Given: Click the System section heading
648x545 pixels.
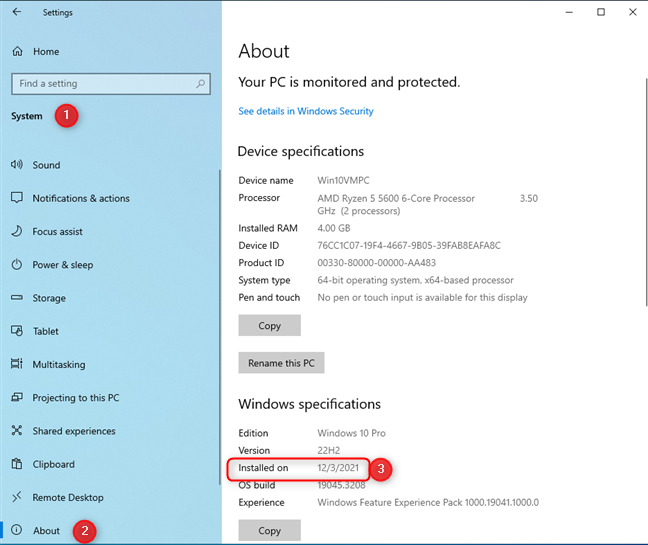Looking at the screenshot, I should pyautogui.click(x=26, y=116).
